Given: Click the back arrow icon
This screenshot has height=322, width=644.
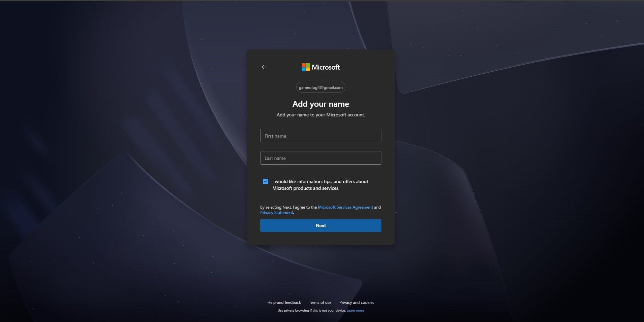Looking at the screenshot, I should pyautogui.click(x=264, y=67).
